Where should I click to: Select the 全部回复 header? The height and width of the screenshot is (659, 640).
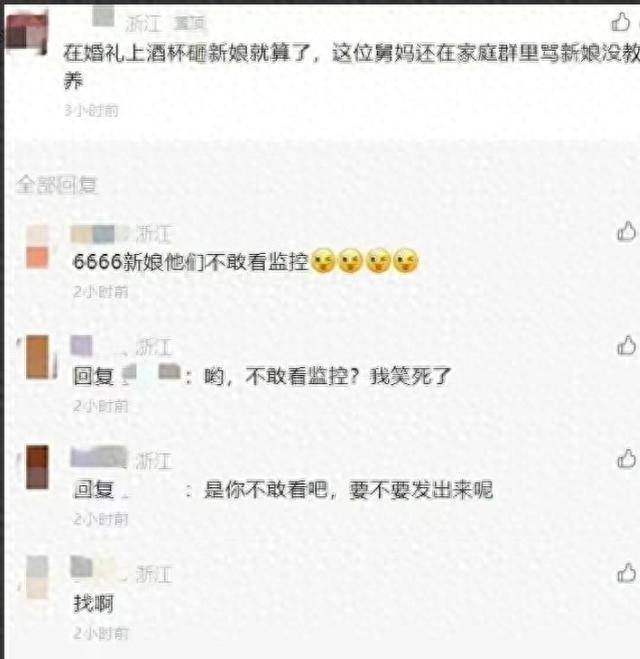56,185
